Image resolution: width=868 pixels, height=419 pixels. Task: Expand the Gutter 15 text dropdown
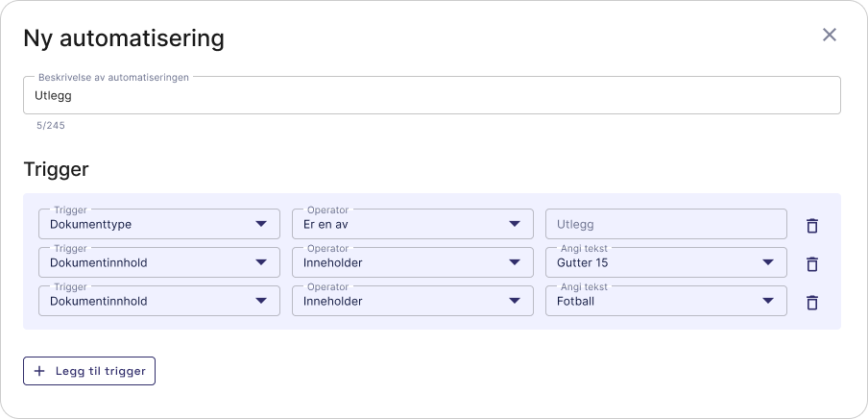pos(653,262)
